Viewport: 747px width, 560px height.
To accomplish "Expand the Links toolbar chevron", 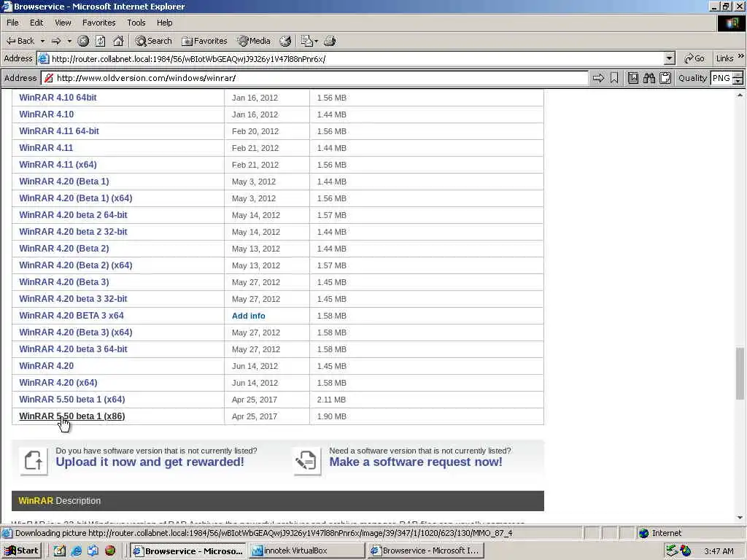I will (741, 57).
